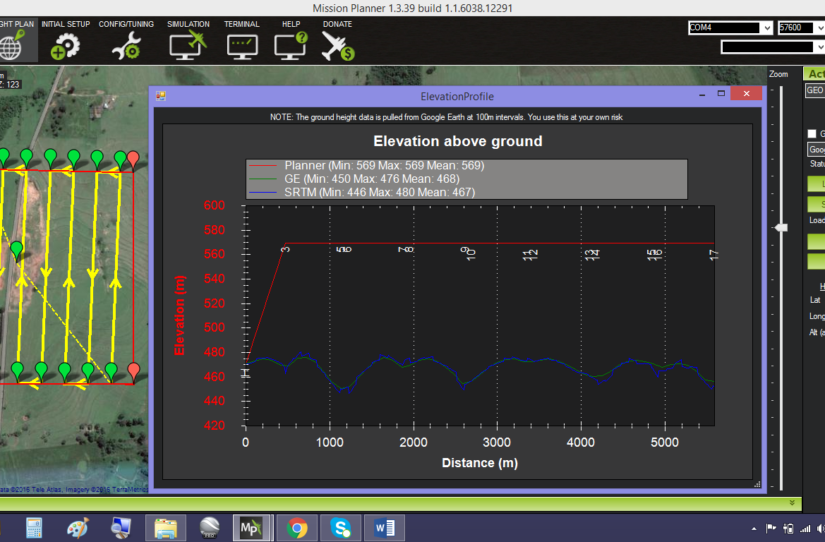
Task: Open the Simulation screen
Action: tap(188, 41)
